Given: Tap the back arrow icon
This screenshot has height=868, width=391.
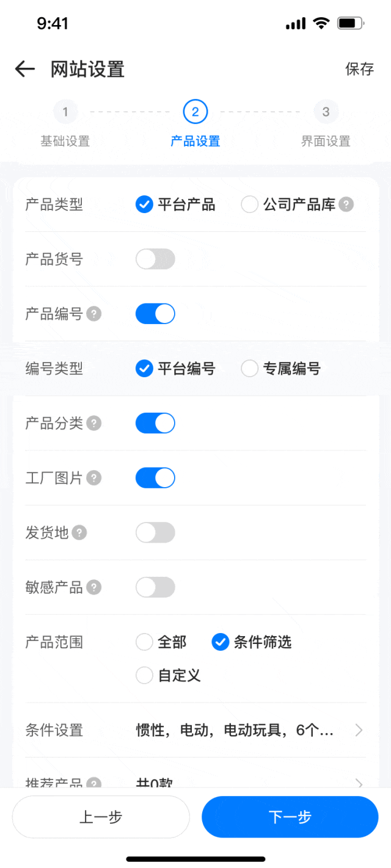Looking at the screenshot, I should pos(25,69).
